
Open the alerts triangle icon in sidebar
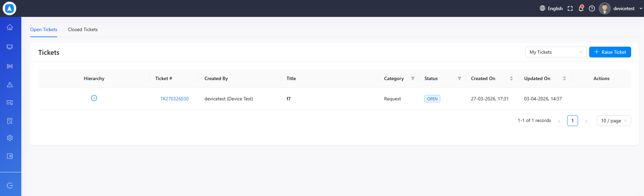tap(10, 84)
